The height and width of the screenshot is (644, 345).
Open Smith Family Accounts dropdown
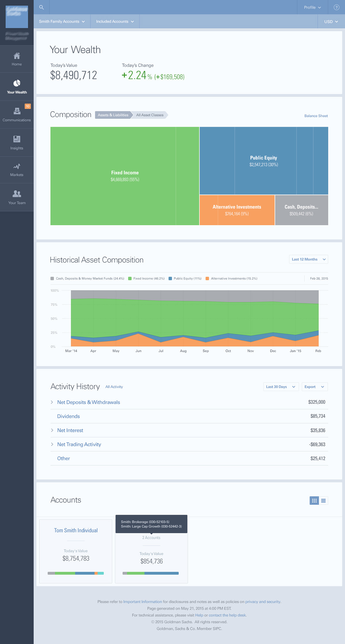coord(62,22)
